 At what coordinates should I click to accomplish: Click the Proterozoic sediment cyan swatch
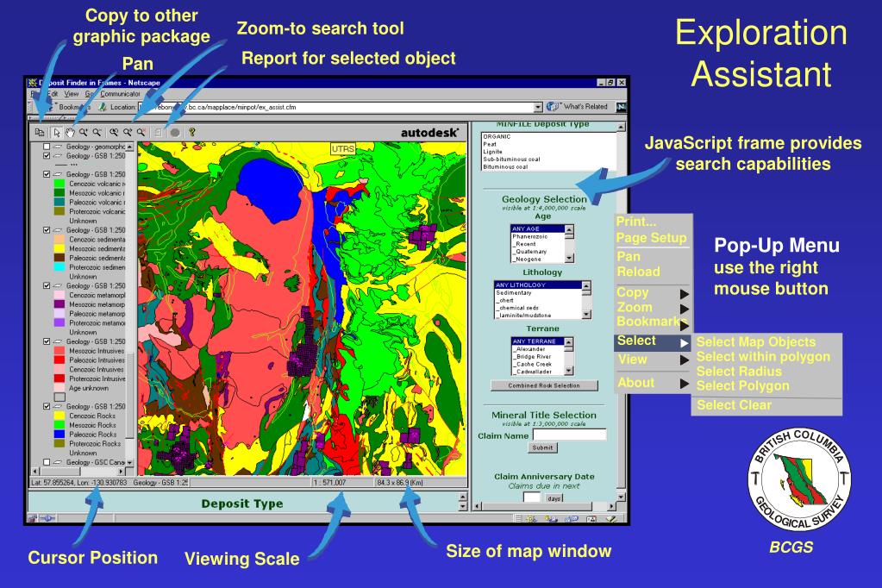pos(59,267)
